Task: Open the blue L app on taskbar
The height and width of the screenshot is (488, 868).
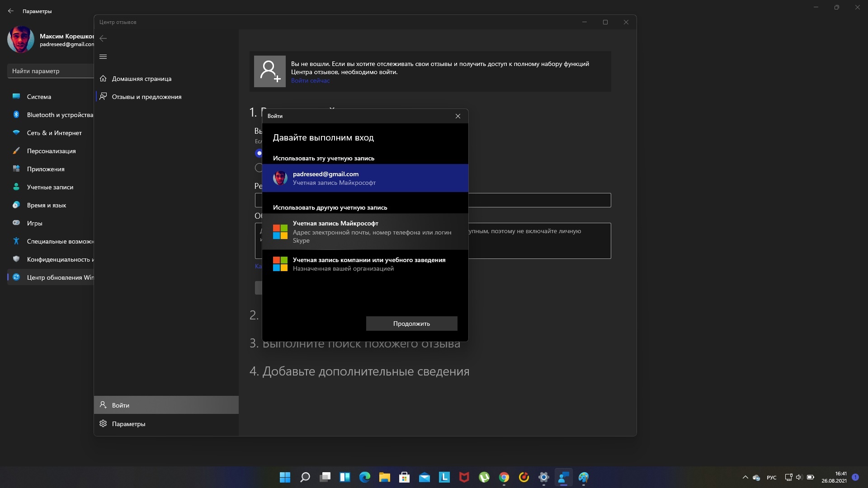Action: click(444, 477)
